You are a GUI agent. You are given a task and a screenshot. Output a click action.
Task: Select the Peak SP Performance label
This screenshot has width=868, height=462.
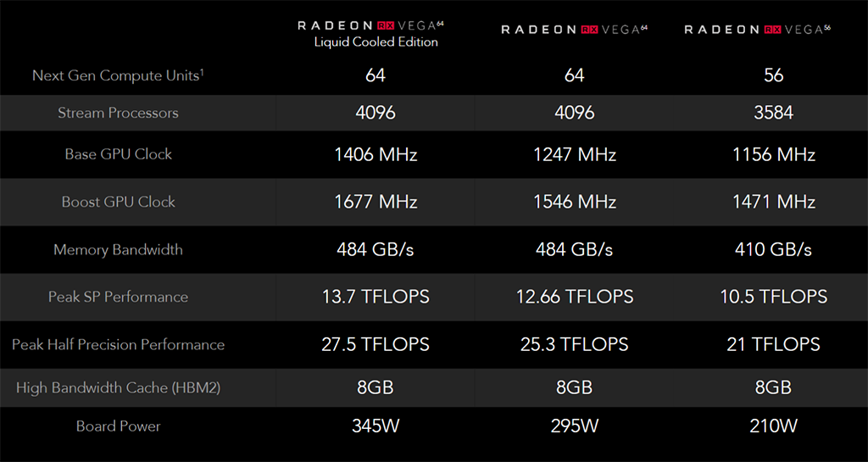coord(118,297)
